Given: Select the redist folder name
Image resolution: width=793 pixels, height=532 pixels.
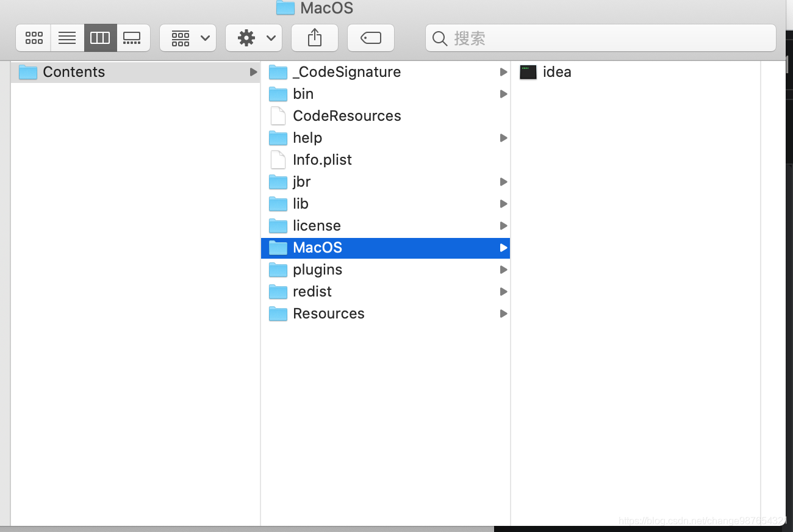Looking at the screenshot, I should tap(312, 292).
